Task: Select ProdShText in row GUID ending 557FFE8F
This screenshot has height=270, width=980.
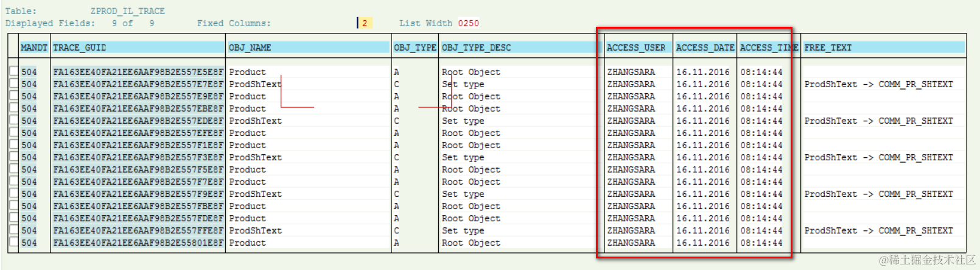Action: pyautogui.click(x=255, y=230)
